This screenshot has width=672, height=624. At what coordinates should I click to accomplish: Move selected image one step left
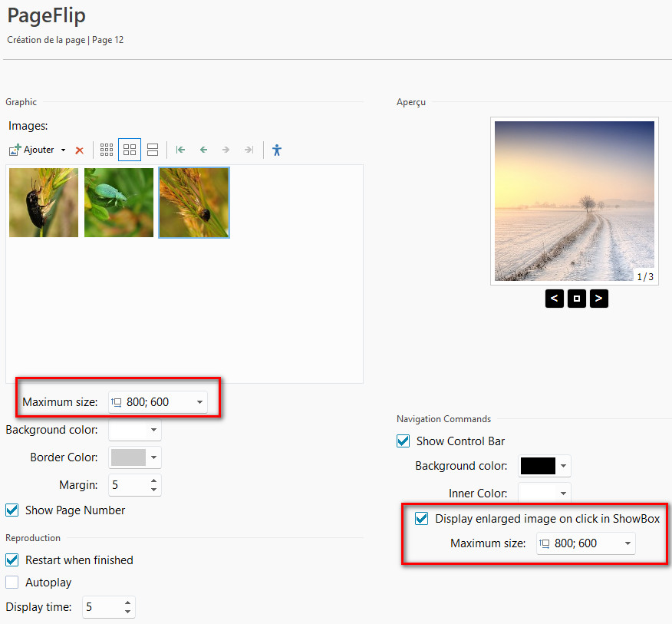pyautogui.click(x=203, y=150)
